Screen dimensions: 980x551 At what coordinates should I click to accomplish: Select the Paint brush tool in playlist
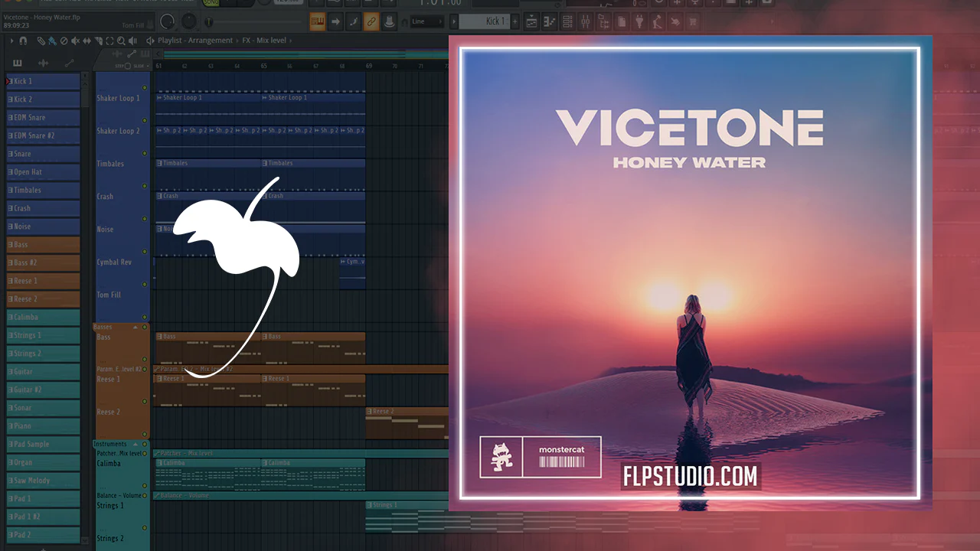tap(51, 41)
